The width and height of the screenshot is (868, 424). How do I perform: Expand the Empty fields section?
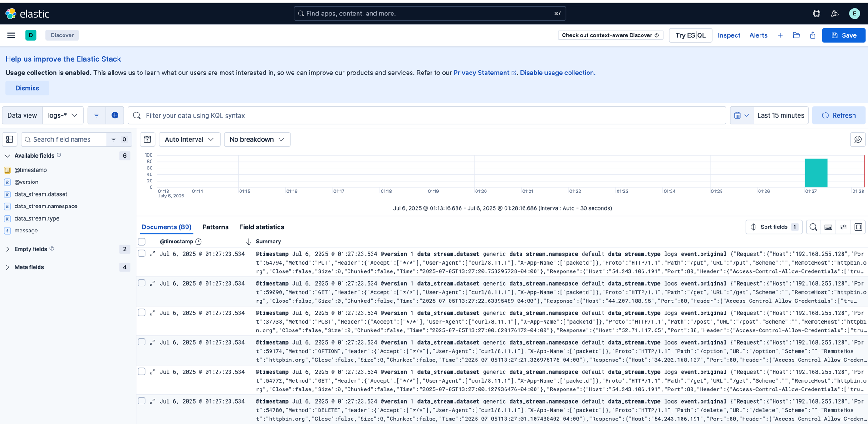pos(30,249)
